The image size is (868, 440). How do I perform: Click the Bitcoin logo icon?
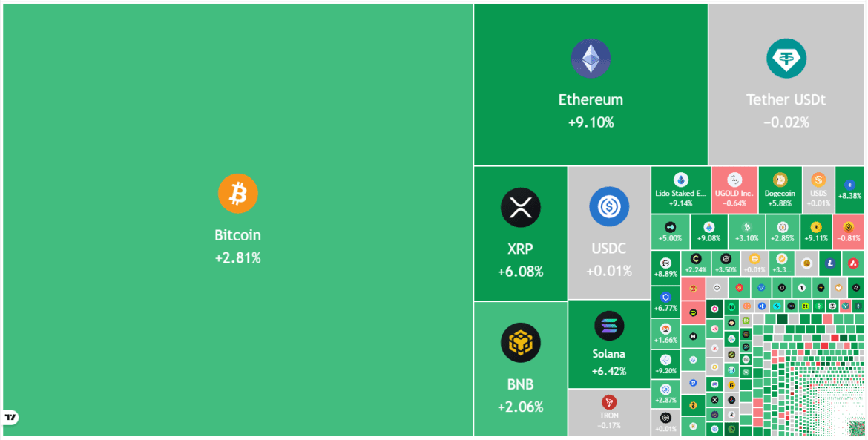pyautogui.click(x=237, y=194)
